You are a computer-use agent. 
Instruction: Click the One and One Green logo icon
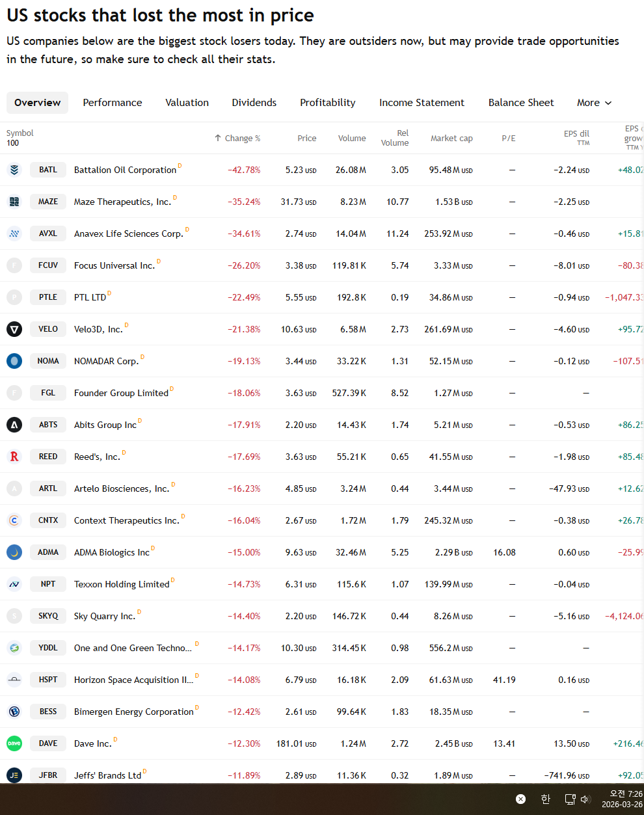(x=14, y=648)
